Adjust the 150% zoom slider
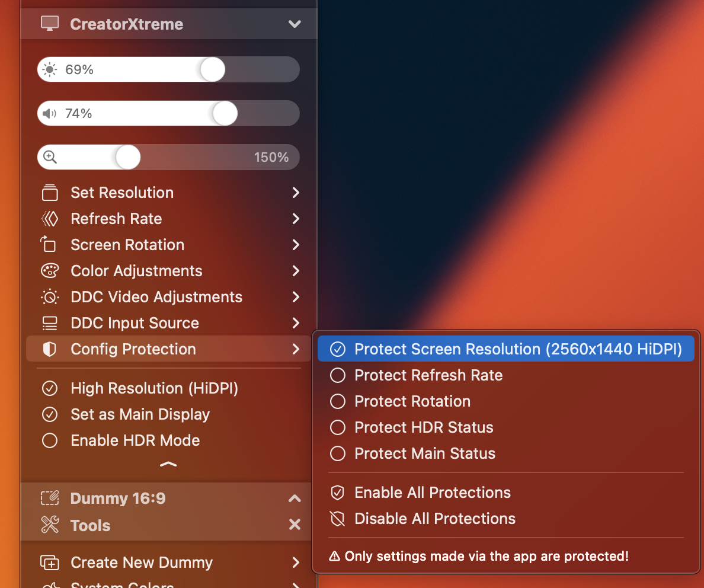Viewport: 704px width, 588px height. click(128, 156)
